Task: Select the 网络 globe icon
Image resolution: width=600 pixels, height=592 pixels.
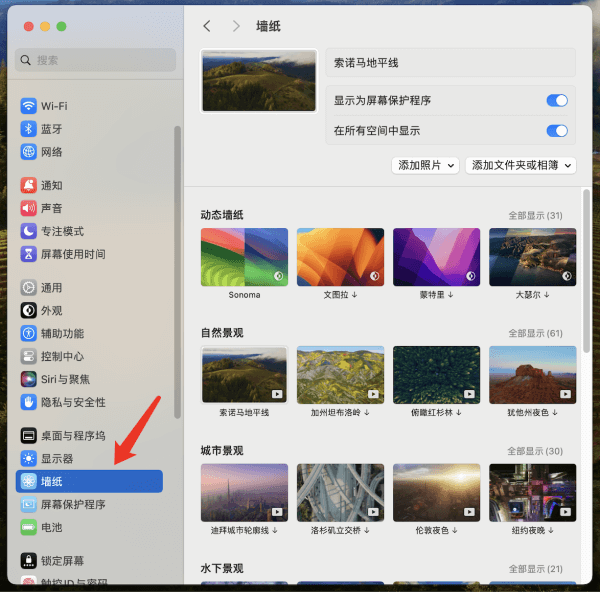Action: 29,152
